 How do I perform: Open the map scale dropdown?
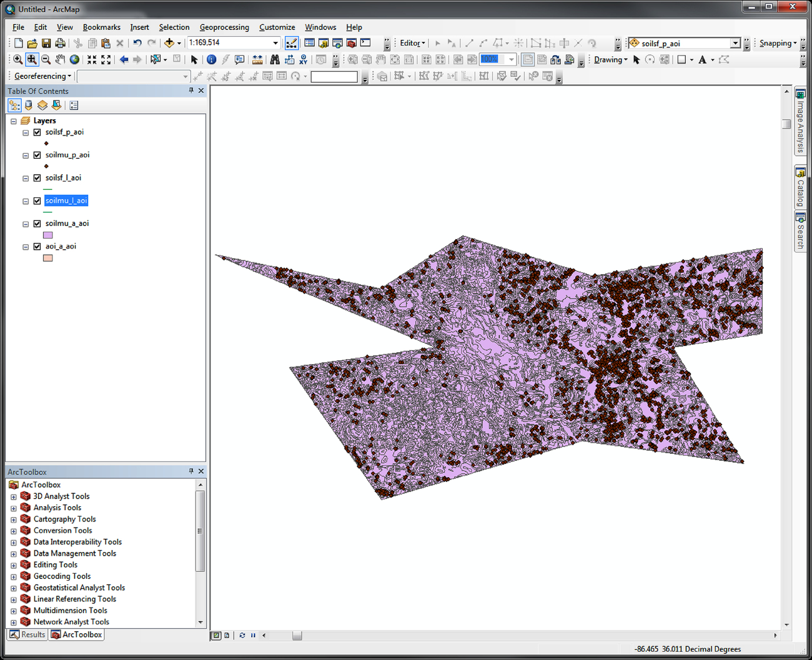[x=275, y=43]
